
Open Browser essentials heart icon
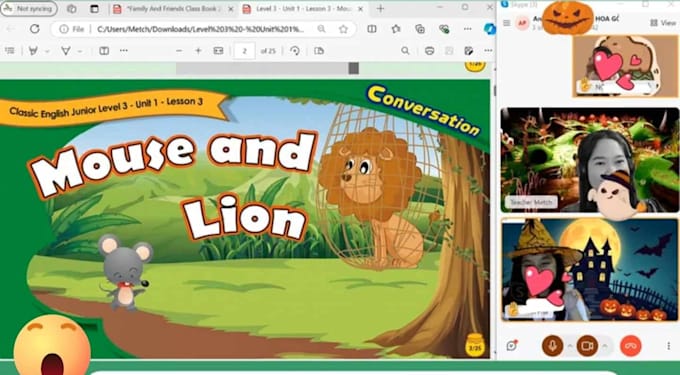click(x=444, y=29)
